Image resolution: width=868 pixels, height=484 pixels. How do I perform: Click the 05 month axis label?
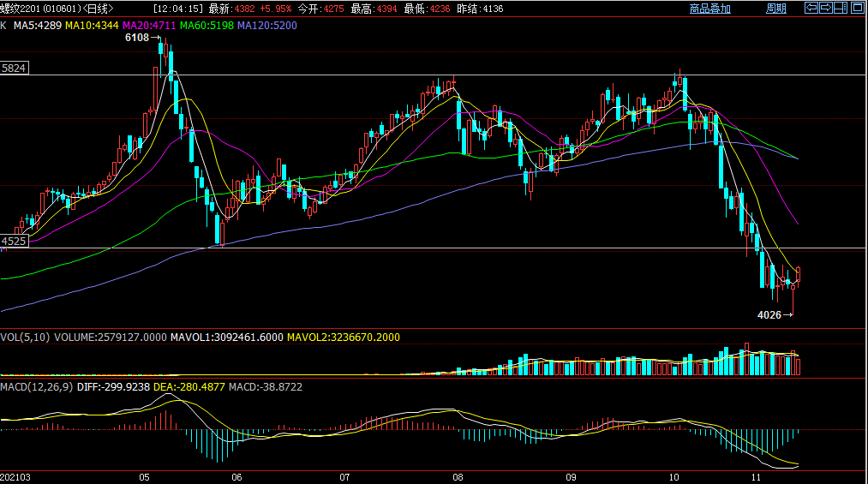145,477
